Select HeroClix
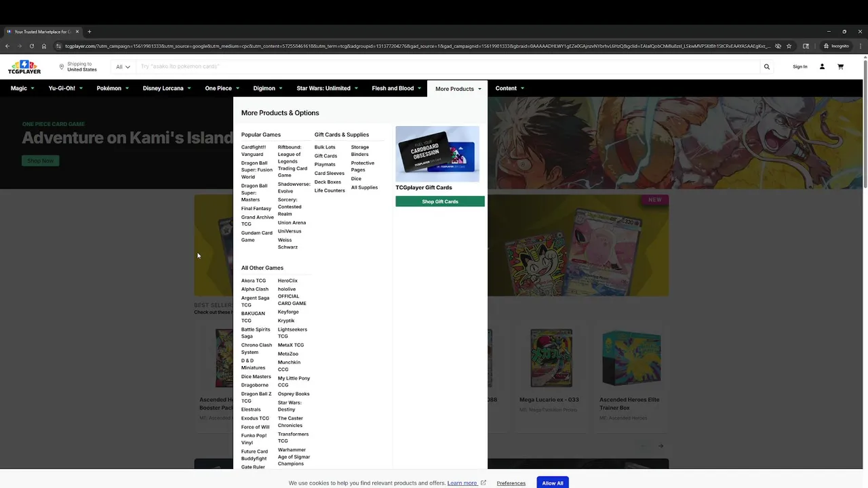The height and width of the screenshot is (488, 868). tap(288, 281)
